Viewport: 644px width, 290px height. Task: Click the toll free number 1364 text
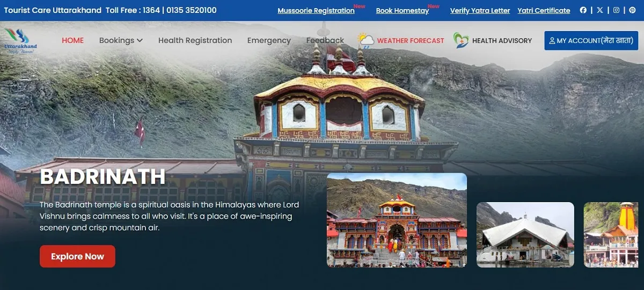point(151,10)
